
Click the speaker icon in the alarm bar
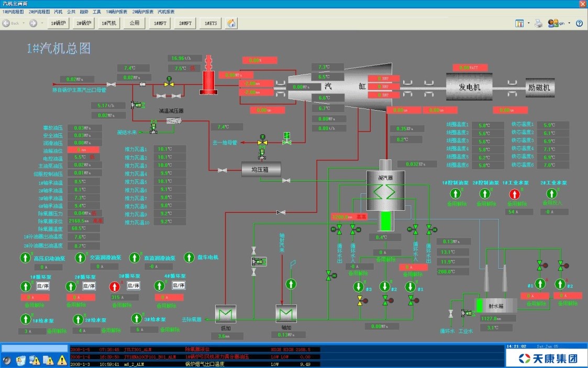(7, 360)
